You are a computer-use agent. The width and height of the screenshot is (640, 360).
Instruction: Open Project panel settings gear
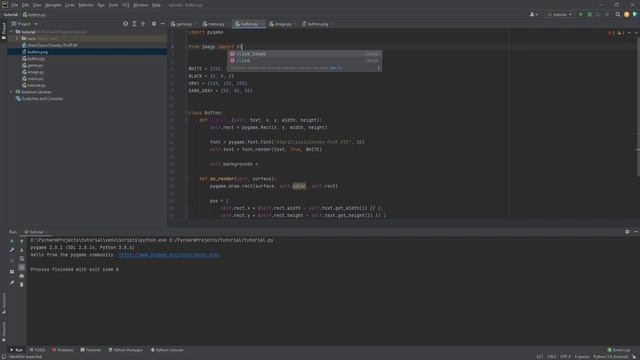[x=154, y=24]
